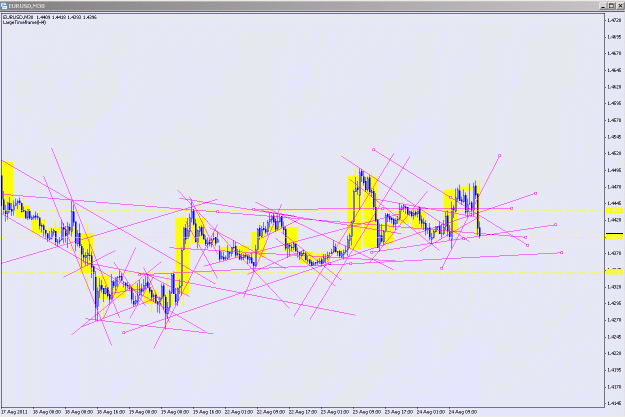
Task: Click the 1.4545 price scale label
Action: coord(614,137)
